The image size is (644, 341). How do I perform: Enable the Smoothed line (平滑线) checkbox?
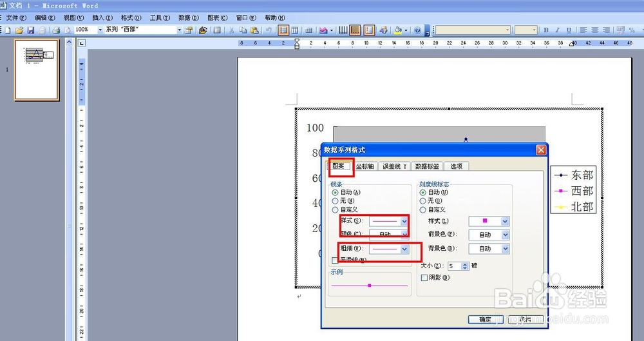(335, 260)
